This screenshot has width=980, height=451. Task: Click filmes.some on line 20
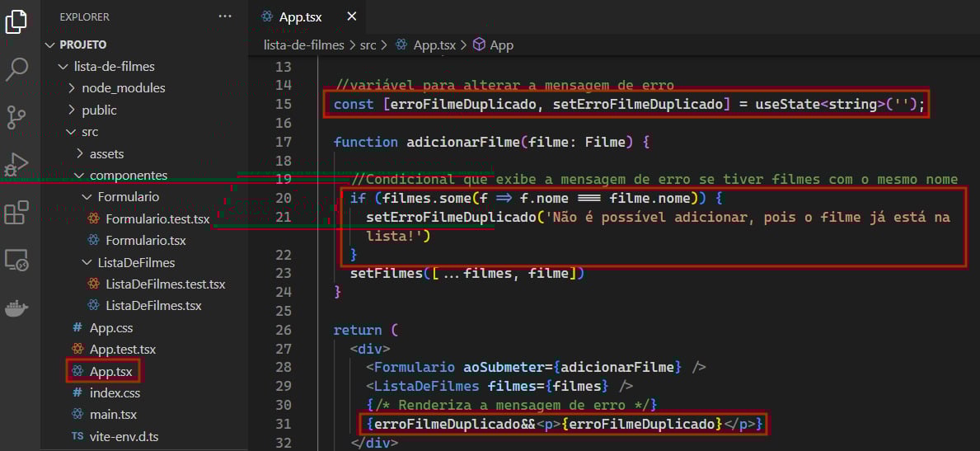pyautogui.click(x=427, y=198)
